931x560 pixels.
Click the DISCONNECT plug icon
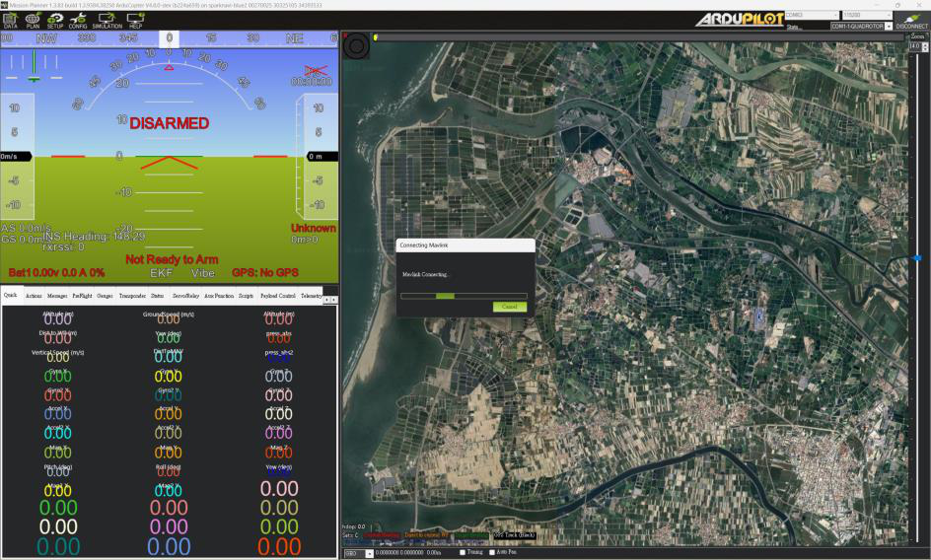pos(911,21)
